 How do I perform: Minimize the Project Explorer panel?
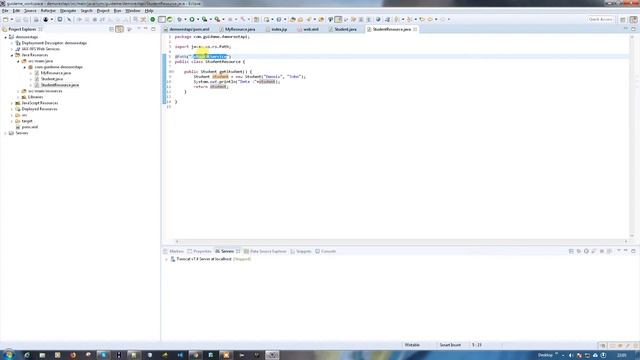tap(146, 29)
